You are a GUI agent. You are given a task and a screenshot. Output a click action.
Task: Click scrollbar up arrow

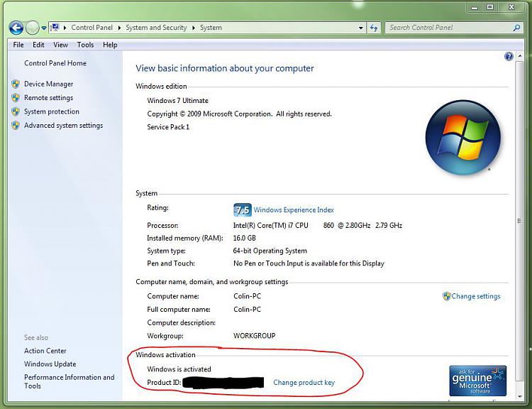pos(520,55)
